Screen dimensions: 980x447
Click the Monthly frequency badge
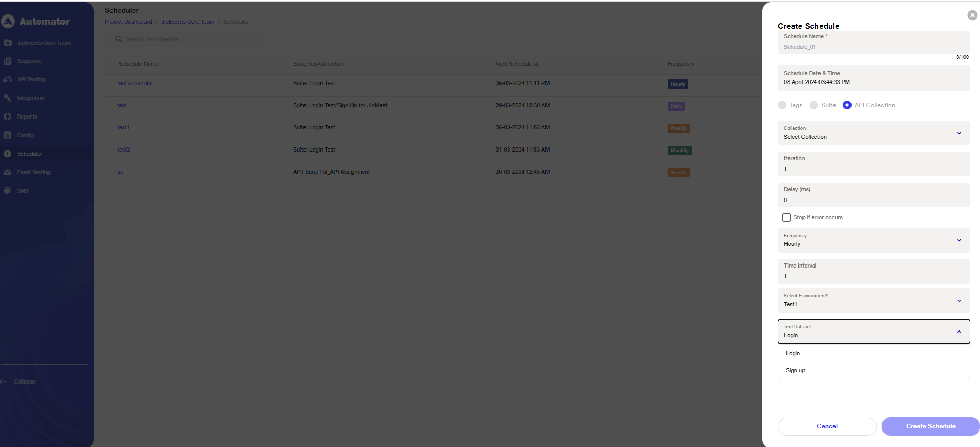click(x=680, y=151)
